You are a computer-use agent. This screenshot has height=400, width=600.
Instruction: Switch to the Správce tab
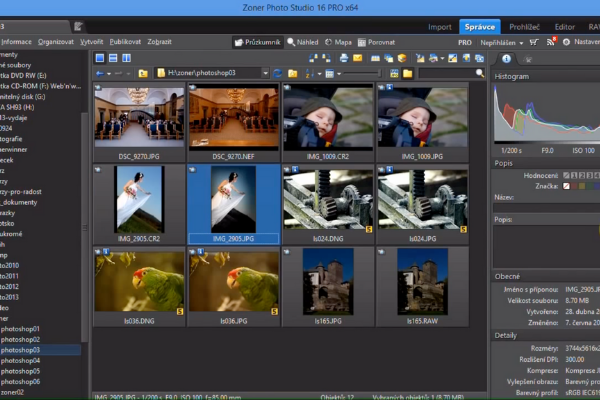[x=479, y=27]
